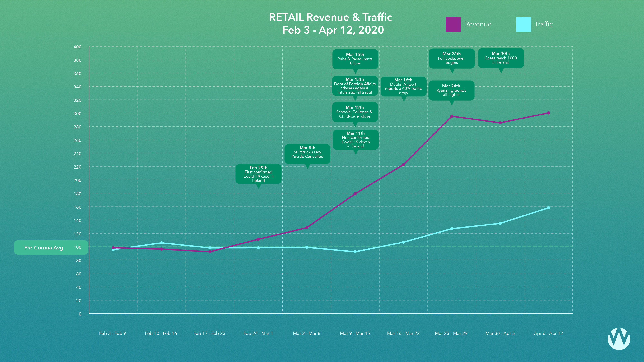Select the Feb 29th first confirmed case callout
Screen dimensions: 644x362
pyautogui.click(x=258, y=174)
